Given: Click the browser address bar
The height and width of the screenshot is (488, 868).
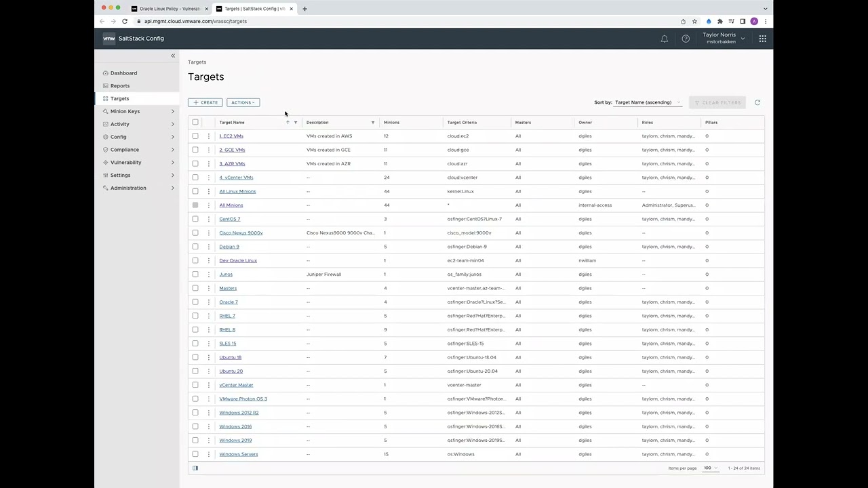Looking at the screenshot, I should pyautogui.click(x=407, y=21).
